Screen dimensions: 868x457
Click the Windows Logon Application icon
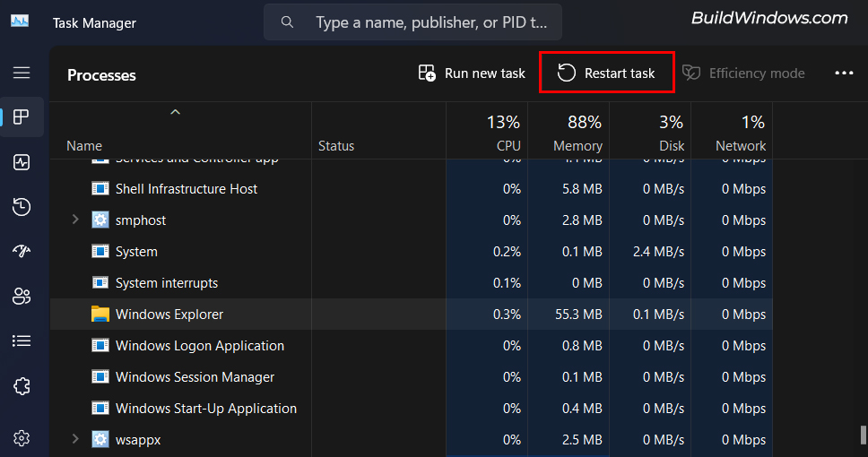coord(100,345)
